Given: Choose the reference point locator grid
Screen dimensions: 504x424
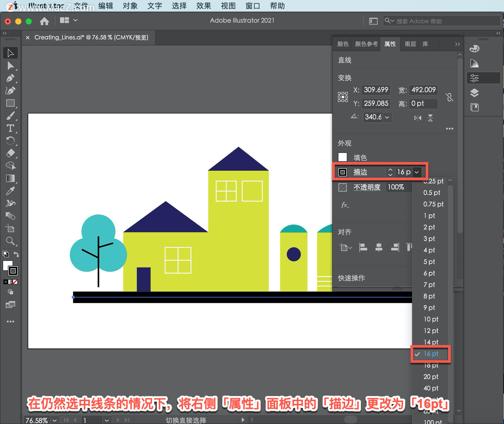Looking at the screenshot, I should (x=343, y=97).
